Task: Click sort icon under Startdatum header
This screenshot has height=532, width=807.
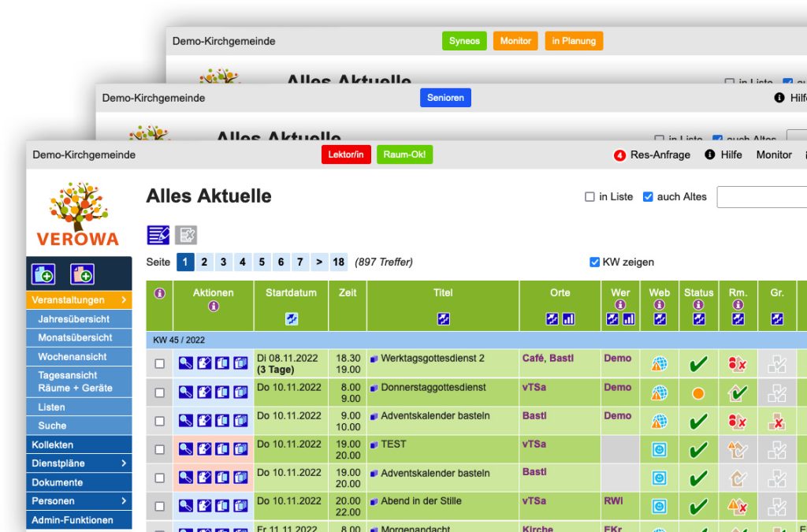Action: [x=292, y=319]
